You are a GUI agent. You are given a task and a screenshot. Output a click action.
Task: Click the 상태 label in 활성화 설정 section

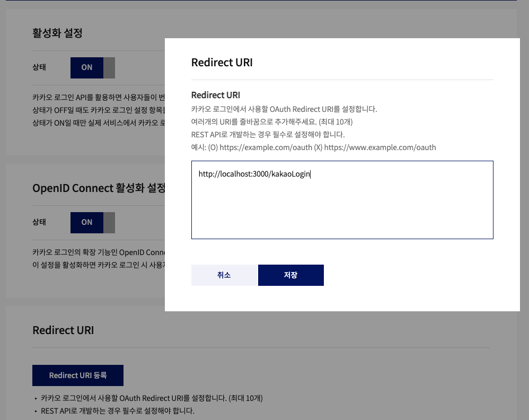[x=39, y=67]
